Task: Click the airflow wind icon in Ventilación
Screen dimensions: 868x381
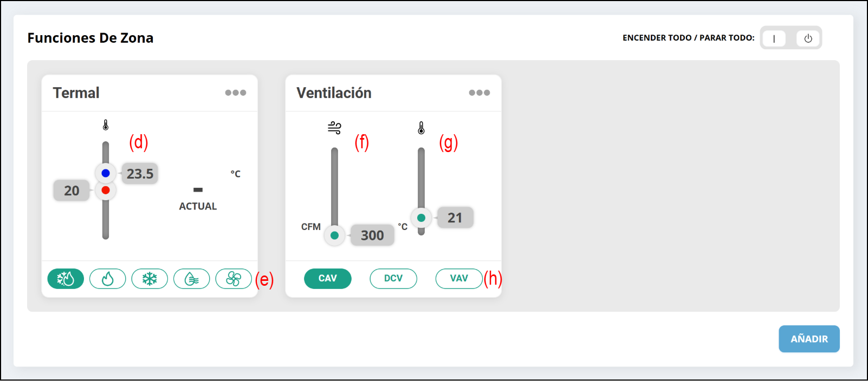Action: [x=334, y=128]
